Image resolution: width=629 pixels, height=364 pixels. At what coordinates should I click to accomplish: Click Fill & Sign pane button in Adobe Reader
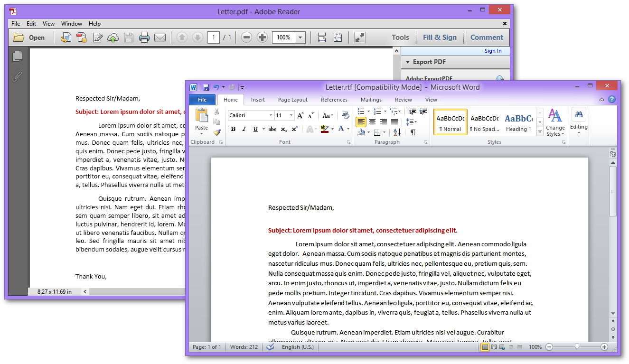pos(440,37)
